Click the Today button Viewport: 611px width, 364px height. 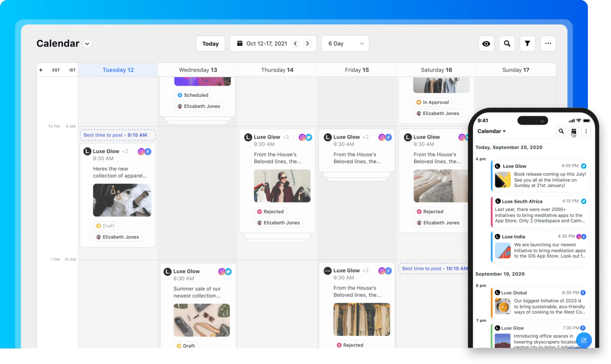pos(210,44)
